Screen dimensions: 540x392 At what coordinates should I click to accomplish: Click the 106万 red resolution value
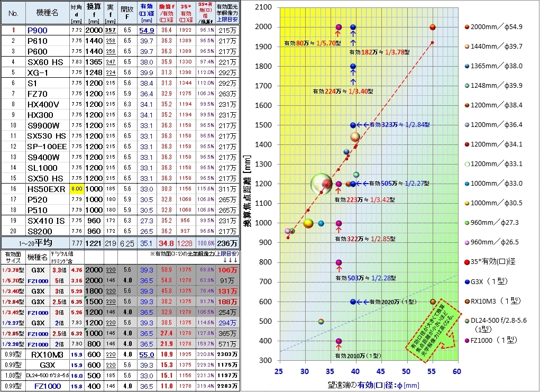tap(227, 270)
